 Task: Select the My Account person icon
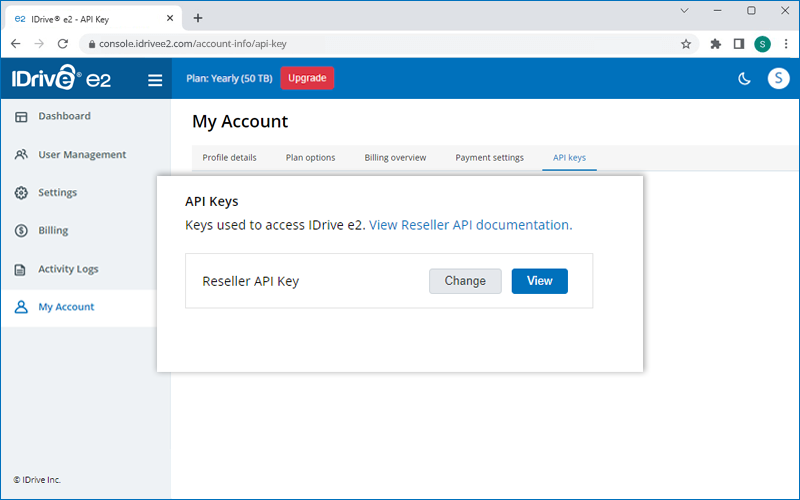(x=21, y=307)
